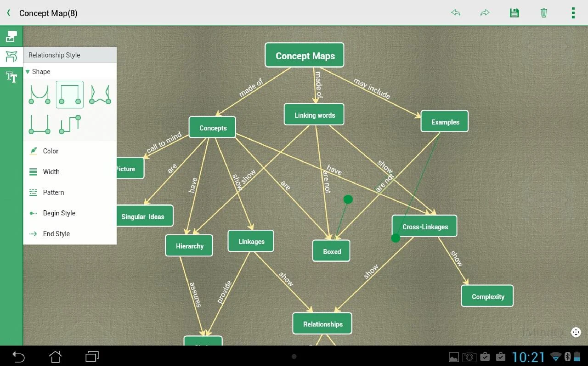The image size is (588, 366).
Task: Open the Color option
Action: point(50,151)
